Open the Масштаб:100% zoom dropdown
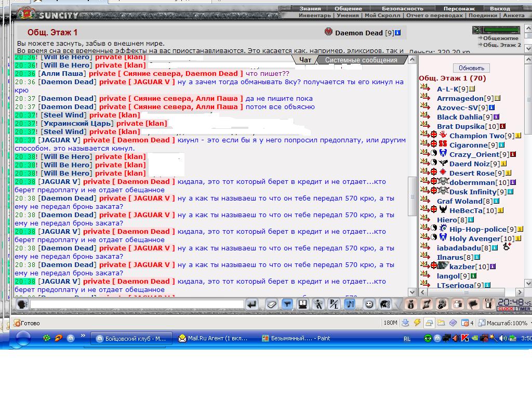The height and width of the screenshot is (399, 532). point(506,323)
